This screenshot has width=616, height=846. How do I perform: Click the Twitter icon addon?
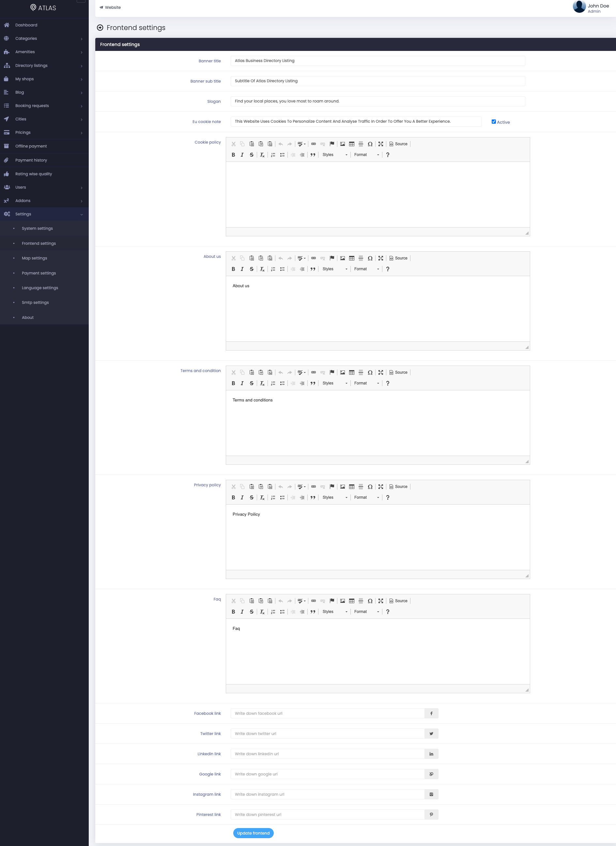tap(431, 733)
